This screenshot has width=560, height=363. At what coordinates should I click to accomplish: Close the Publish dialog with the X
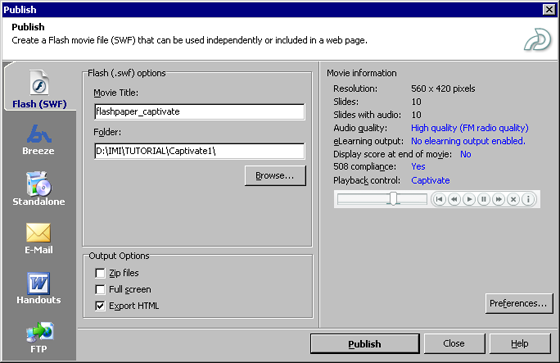point(549,9)
